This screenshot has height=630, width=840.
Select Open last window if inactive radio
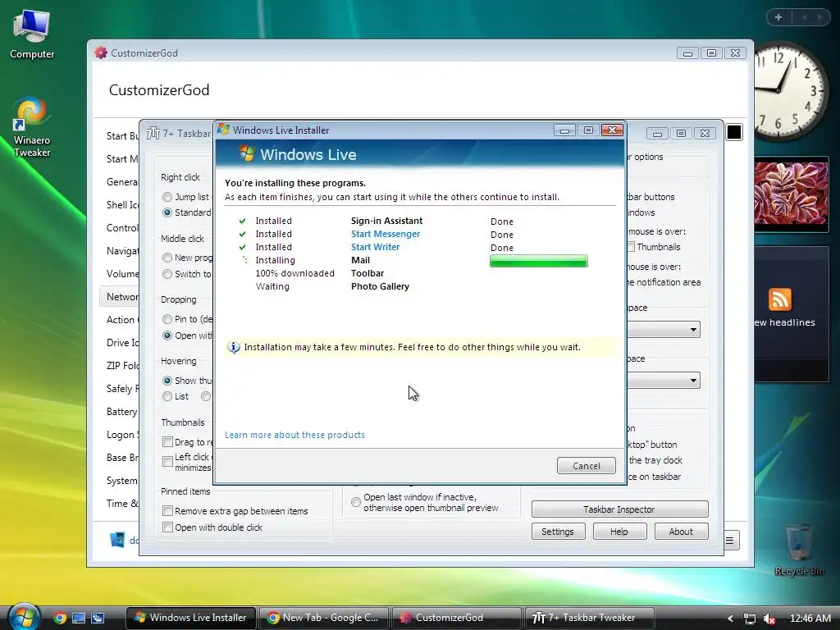(356, 502)
